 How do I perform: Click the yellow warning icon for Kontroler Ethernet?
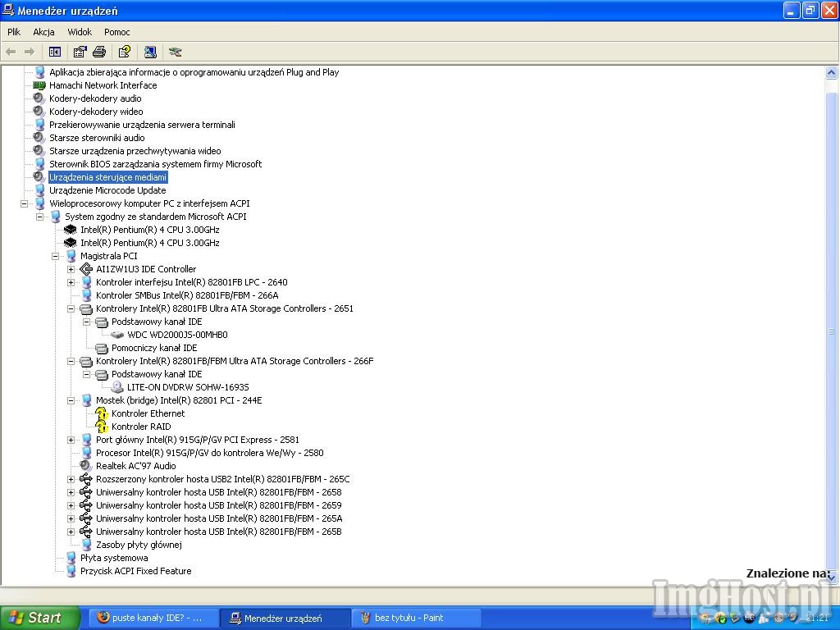[101, 413]
